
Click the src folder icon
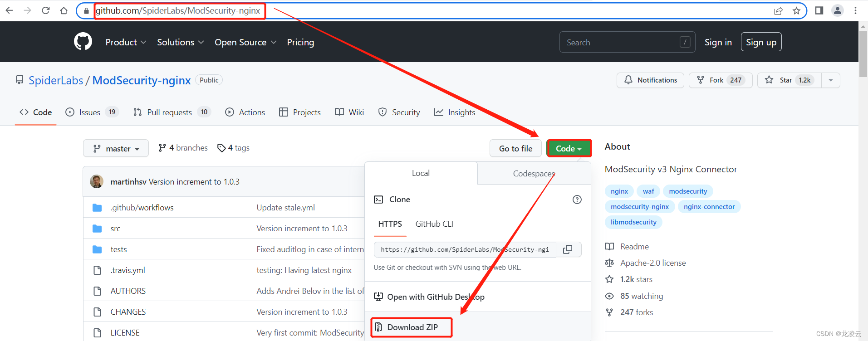click(x=97, y=229)
